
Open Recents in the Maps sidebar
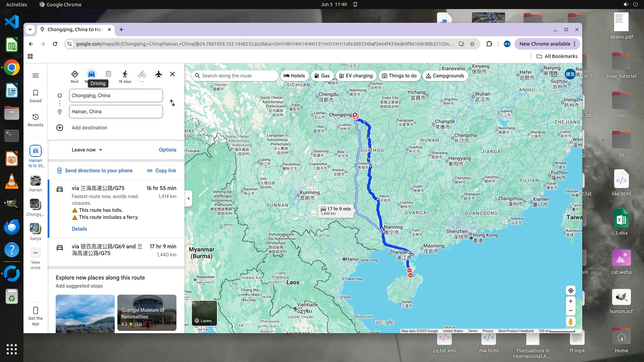[36, 120]
